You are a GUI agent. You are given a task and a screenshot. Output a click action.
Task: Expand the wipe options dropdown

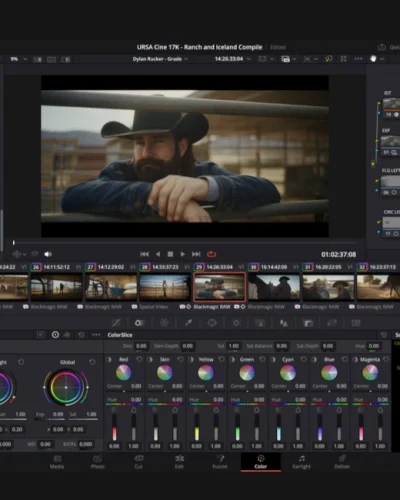pyautogui.click(x=316, y=59)
